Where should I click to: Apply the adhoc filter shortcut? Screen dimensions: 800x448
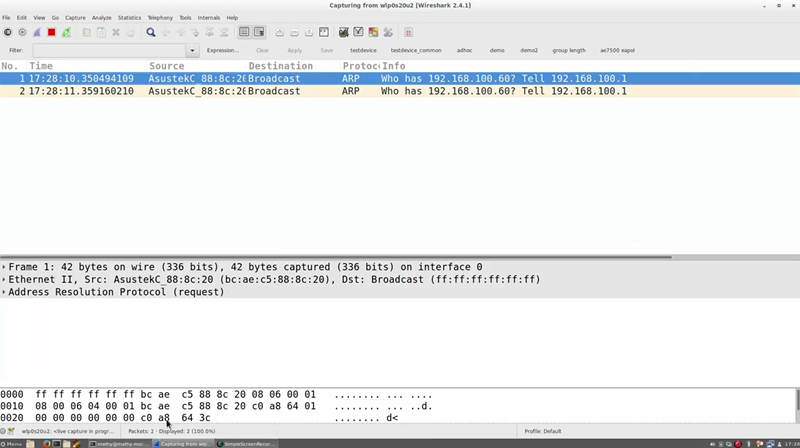pyautogui.click(x=464, y=50)
